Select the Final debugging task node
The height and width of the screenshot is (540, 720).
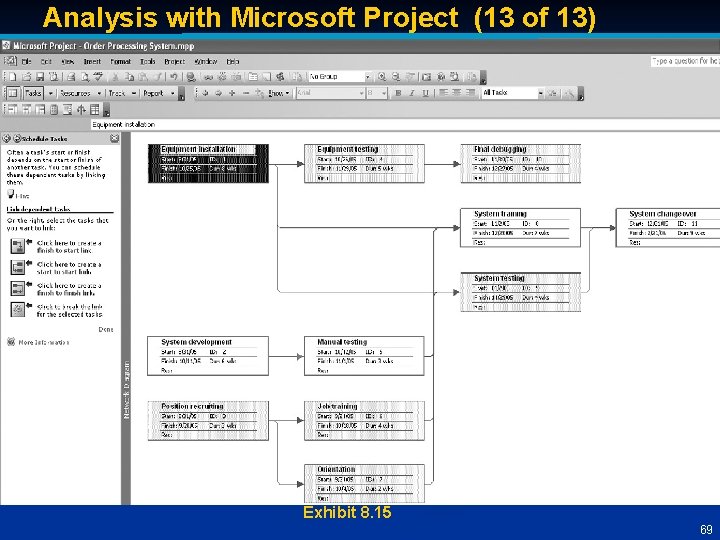point(521,163)
